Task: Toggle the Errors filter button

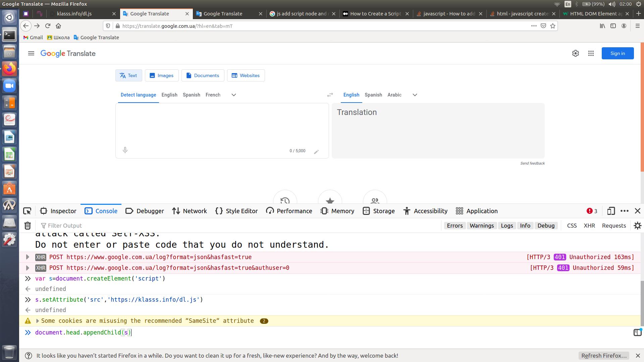Action: click(x=454, y=226)
